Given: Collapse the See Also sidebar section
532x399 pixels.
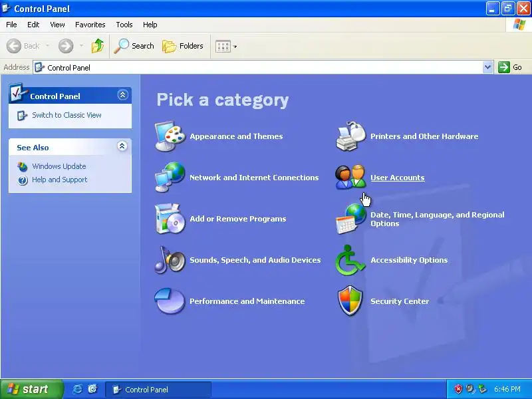Looking at the screenshot, I should pos(122,146).
